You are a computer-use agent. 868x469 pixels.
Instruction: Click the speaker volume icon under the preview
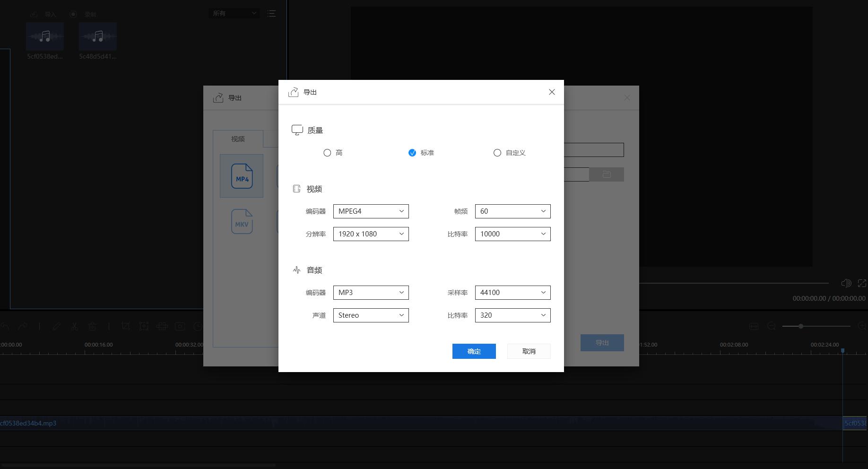click(x=846, y=283)
